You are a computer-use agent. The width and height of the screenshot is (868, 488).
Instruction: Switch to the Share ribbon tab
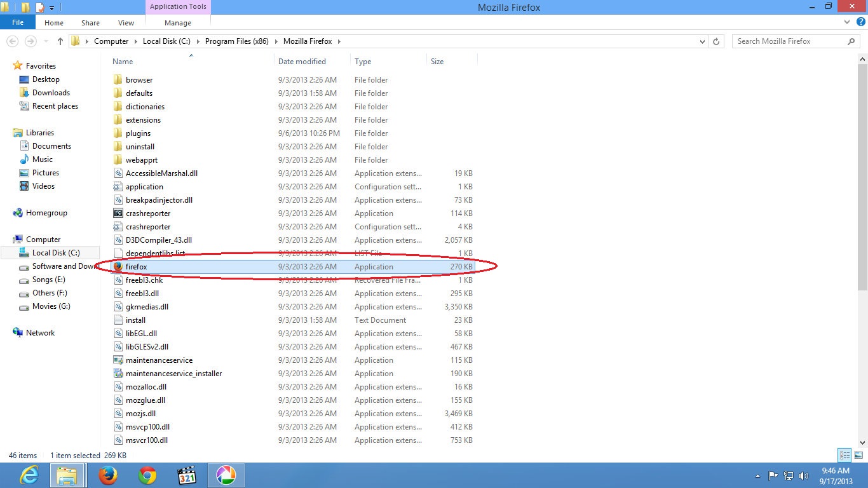pos(90,23)
